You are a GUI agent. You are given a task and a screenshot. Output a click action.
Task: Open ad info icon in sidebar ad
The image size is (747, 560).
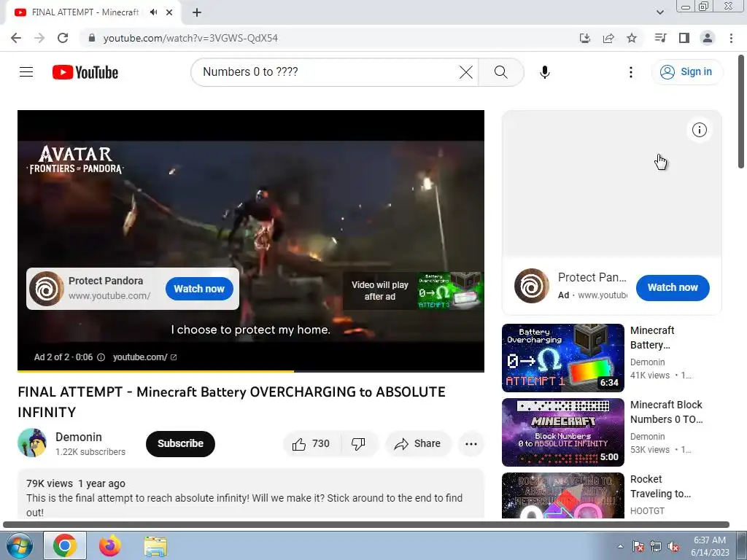tap(699, 130)
